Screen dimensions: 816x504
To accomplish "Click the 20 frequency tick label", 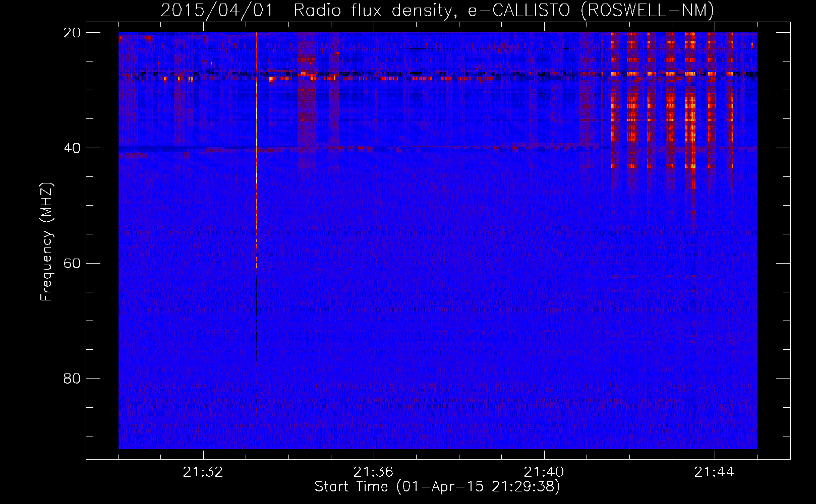I will pos(72,33).
